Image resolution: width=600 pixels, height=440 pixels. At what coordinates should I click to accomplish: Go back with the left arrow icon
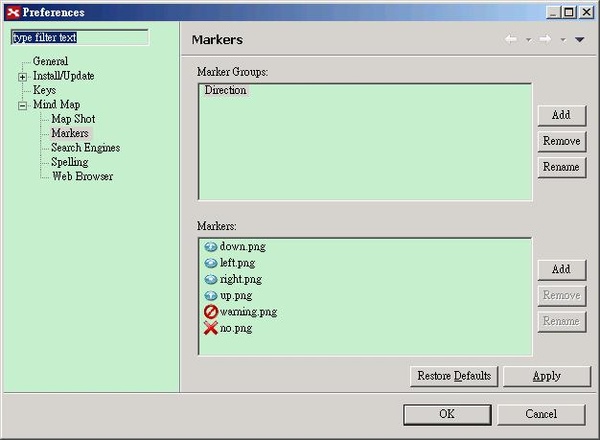click(x=511, y=39)
